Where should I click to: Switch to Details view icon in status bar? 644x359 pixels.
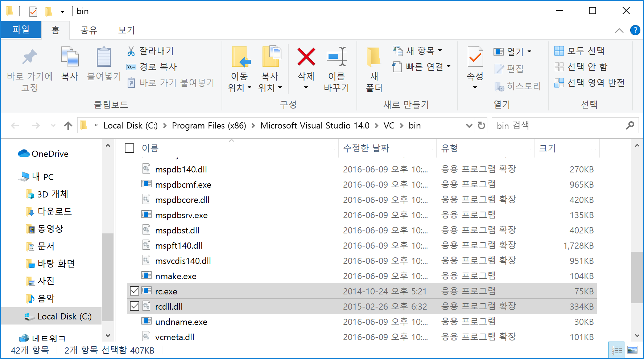tap(617, 350)
